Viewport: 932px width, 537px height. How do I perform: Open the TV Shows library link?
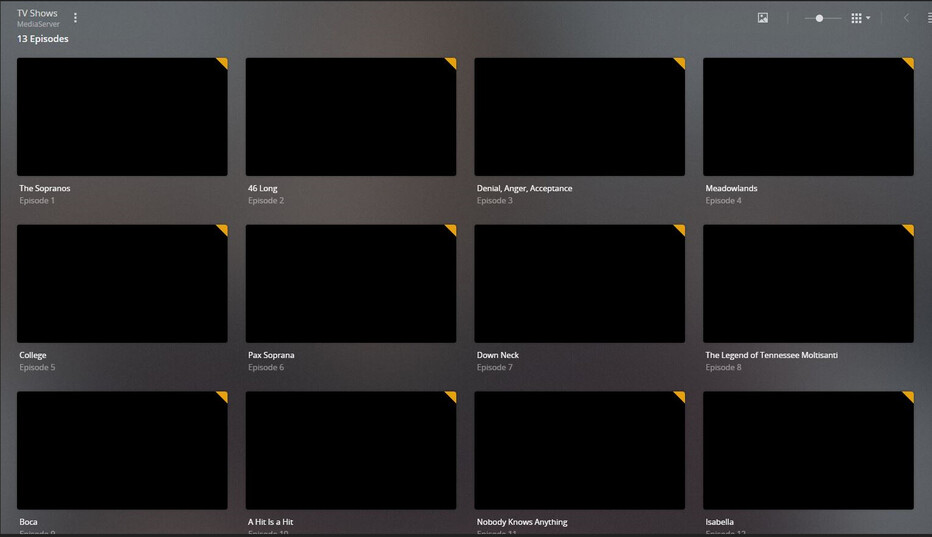point(37,13)
